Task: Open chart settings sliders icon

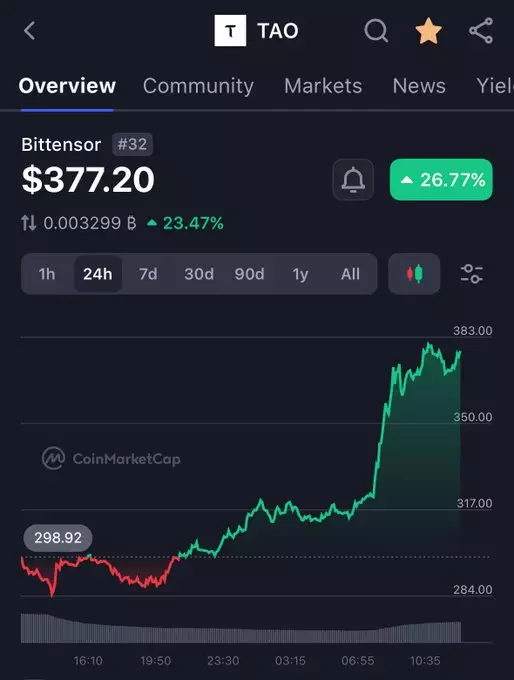Action: [471, 274]
